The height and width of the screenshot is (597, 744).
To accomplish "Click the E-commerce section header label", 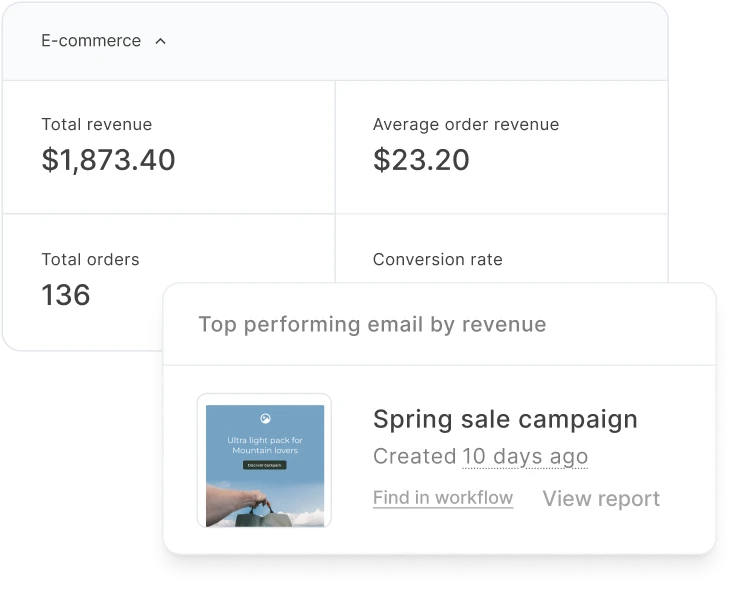I will [91, 41].
